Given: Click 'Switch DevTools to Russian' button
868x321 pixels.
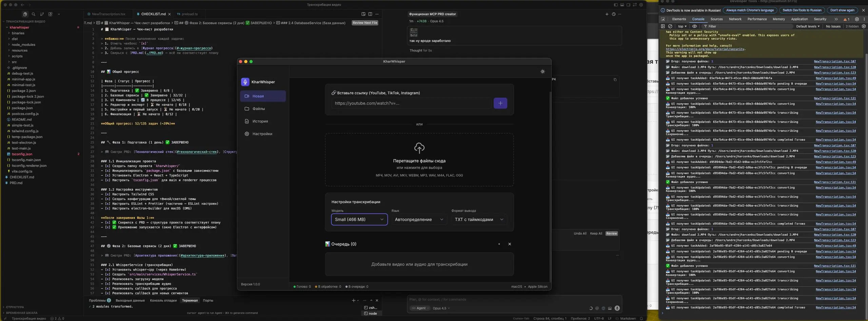Looking at the screenshot, I should tap(802, 10).
